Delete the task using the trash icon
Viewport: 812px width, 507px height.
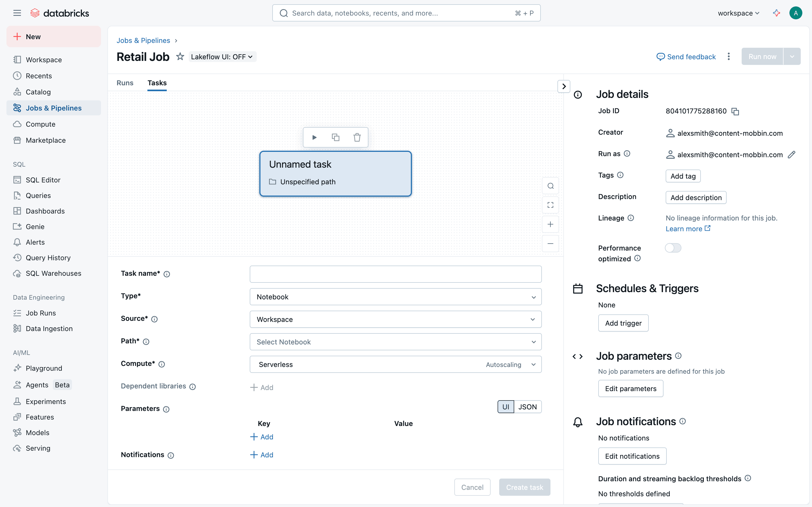[x=357, y=137]
